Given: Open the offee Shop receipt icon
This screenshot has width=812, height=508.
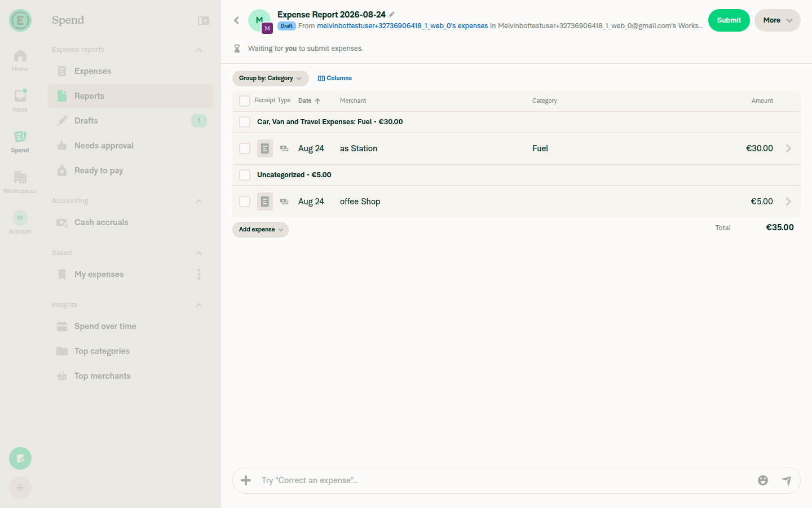Looking at the screenshot, I should pos(265,202).
